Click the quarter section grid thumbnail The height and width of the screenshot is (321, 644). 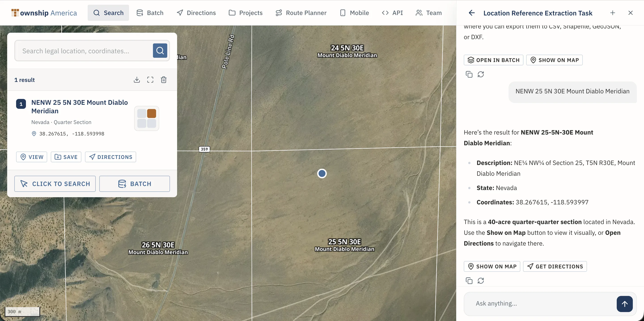(147, 118)
